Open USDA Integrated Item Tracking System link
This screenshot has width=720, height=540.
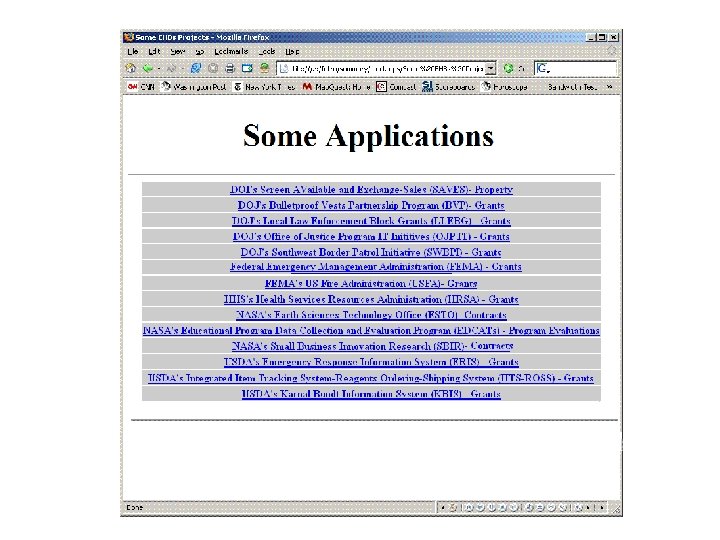(x=371, y=378)
